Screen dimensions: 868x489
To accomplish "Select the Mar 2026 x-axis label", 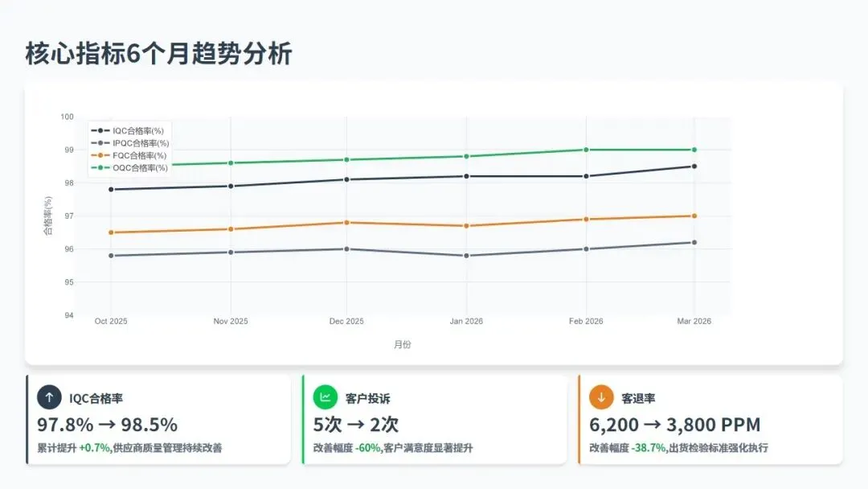I will click(694, 321).
